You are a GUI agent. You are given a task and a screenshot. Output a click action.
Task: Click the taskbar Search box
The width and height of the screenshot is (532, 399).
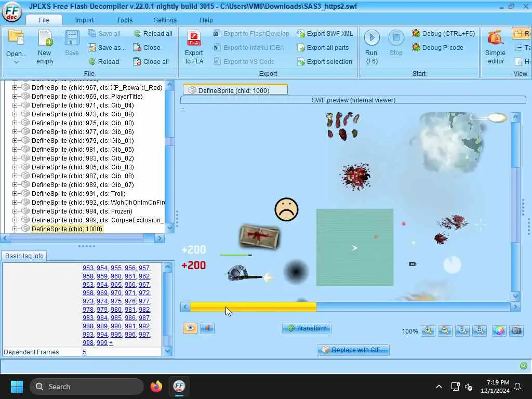point(87,387)
